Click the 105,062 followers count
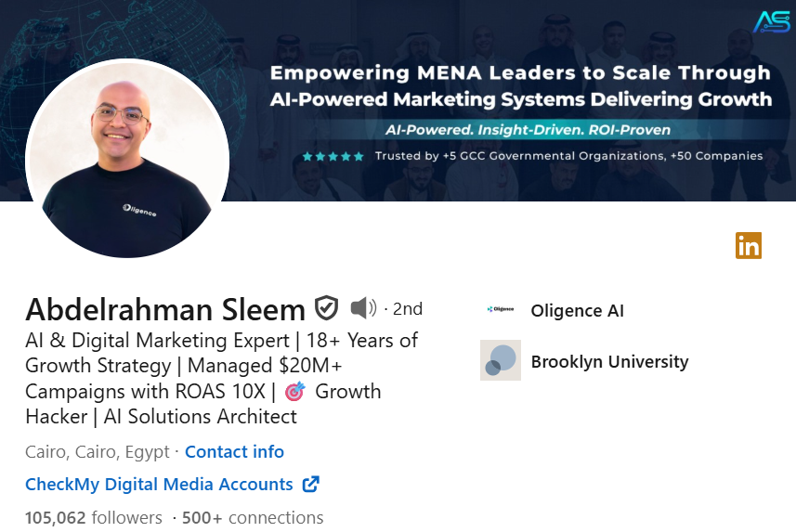796x532 pixels. pos(93,517)
